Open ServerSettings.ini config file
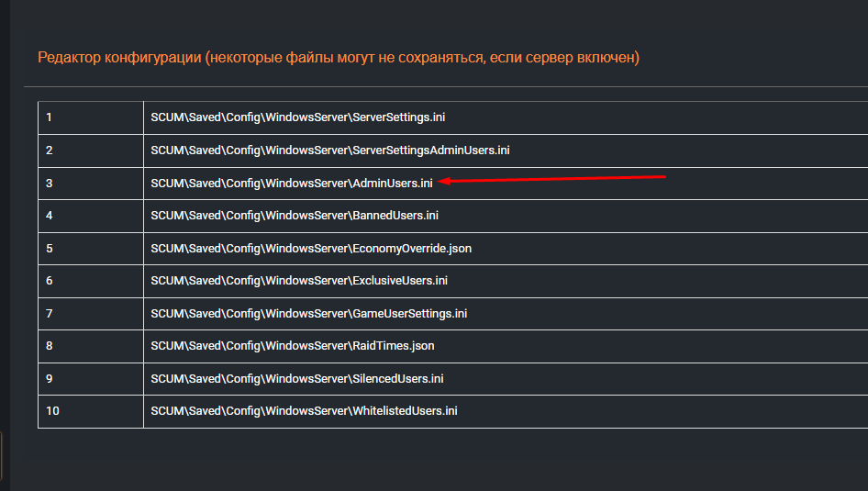The width and height of the screenshot is (868, 491). (297, 117)
